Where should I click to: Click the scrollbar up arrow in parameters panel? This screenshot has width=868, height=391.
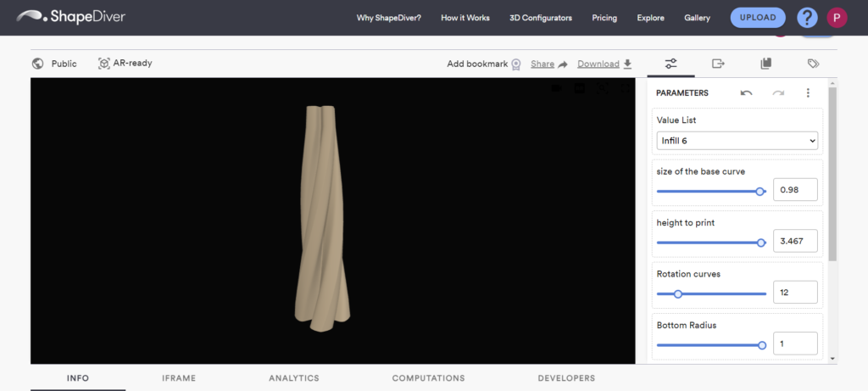pos(832,82)
